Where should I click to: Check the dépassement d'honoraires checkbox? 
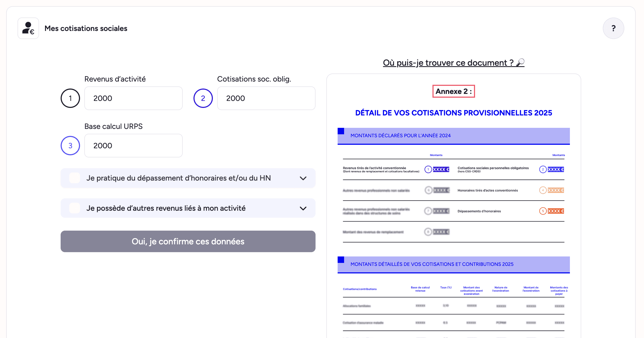(75, 178)
